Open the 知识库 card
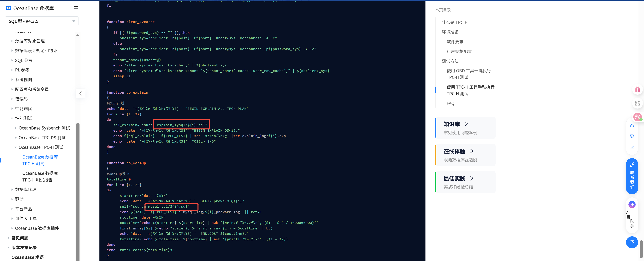The height and width of the screenshot is (261, 644). pyautogui.click(x=465, y=128)
